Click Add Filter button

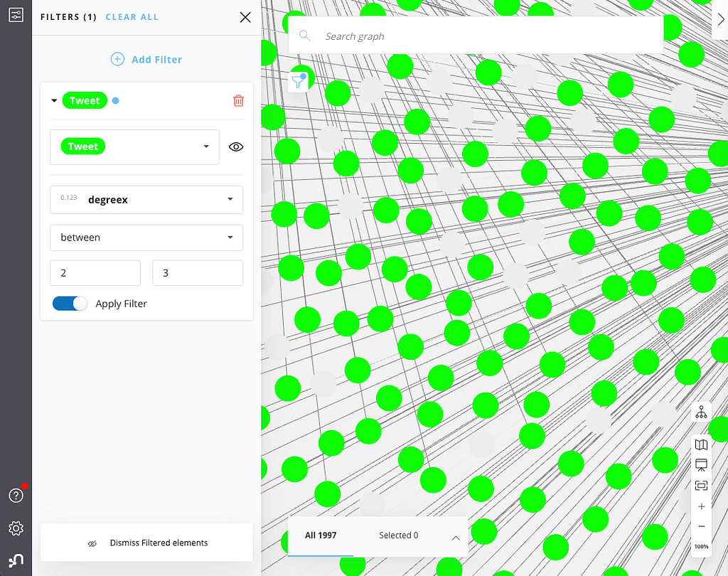point(146,60)
